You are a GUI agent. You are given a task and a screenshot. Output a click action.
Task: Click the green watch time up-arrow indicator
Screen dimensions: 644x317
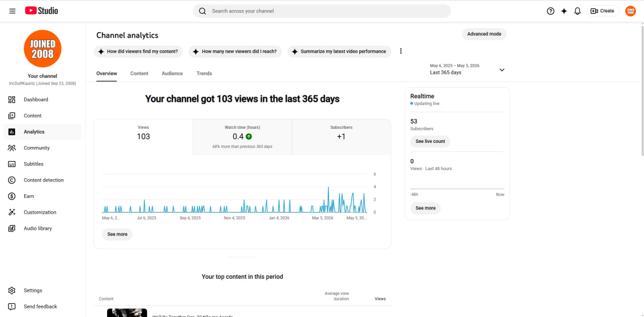[249, 136]
